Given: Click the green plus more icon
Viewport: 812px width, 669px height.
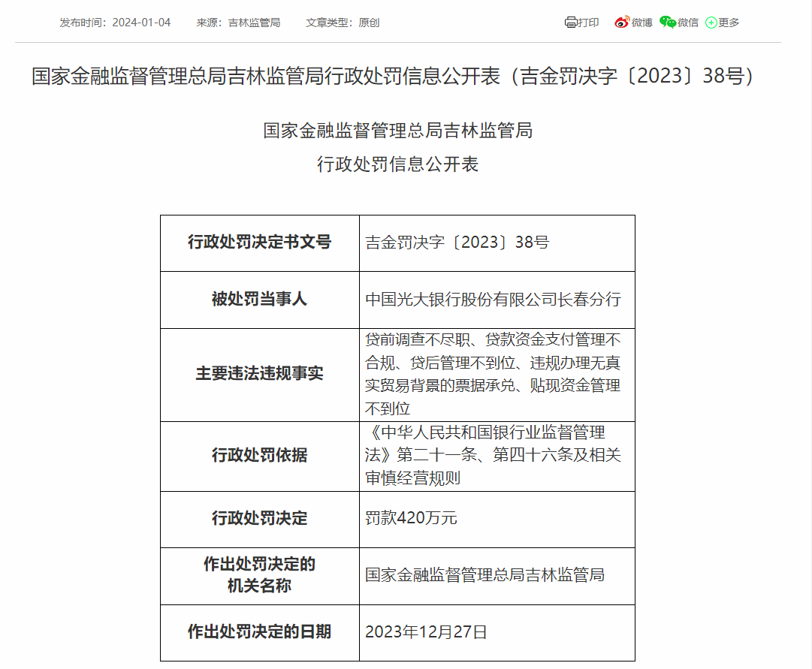Looking at the screenshot, I should click(x=711, y=23).
